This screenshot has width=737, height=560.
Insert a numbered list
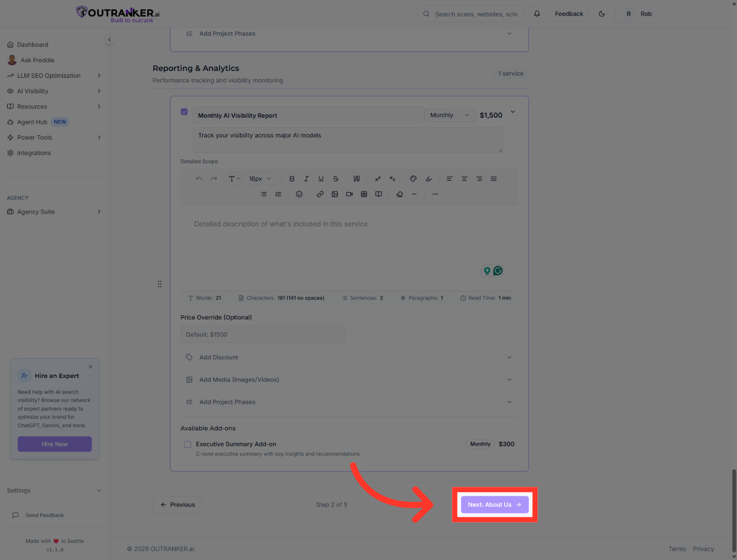[278, 194]
